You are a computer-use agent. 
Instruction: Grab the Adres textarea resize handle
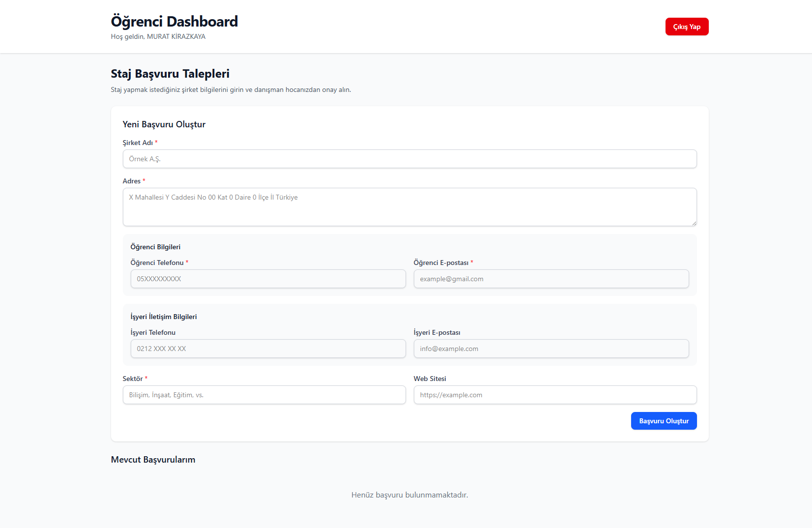pos(694,223)
